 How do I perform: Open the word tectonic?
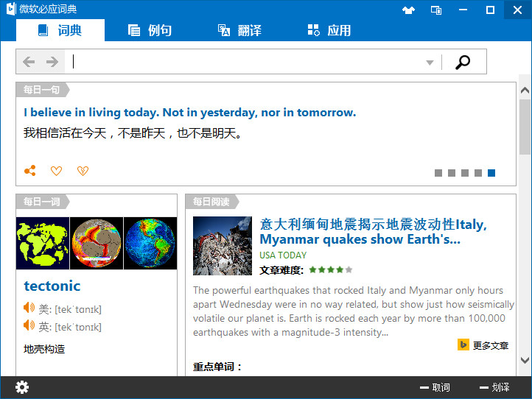coord(52,286)
